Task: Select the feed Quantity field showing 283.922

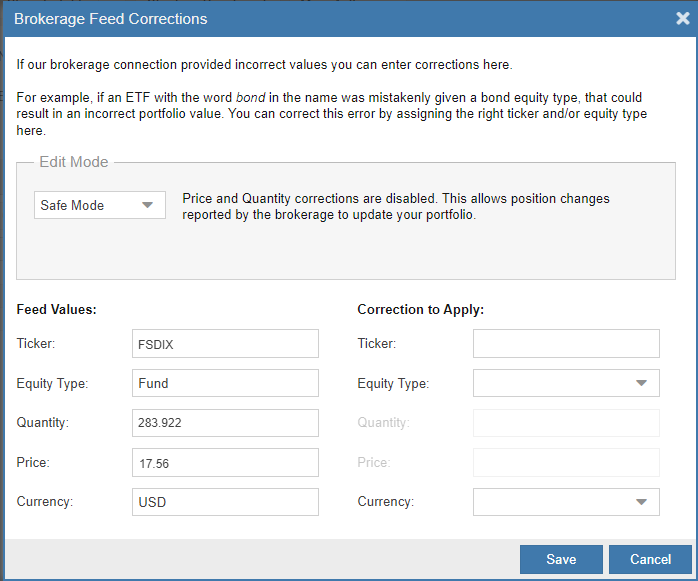Action: 225,423
